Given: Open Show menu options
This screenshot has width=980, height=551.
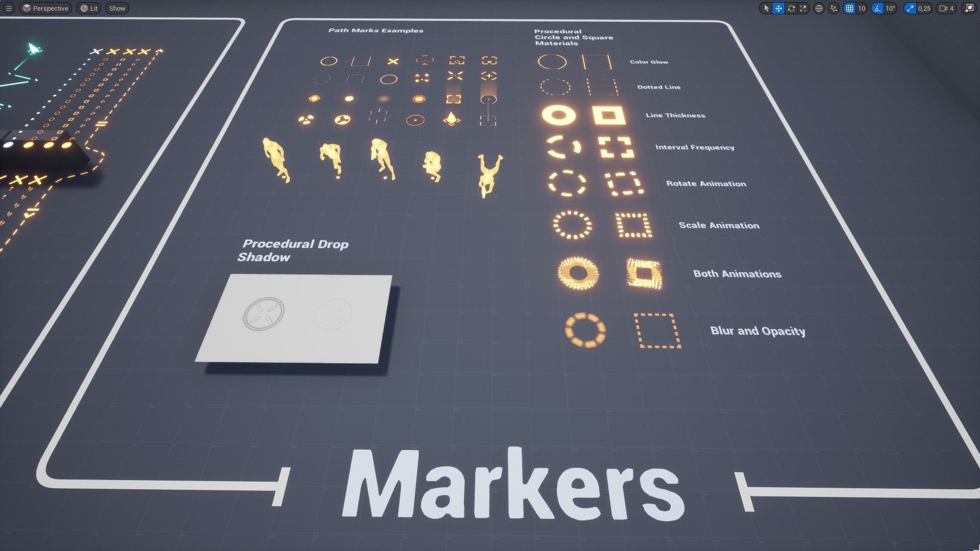Looking at the screenshot, I should [116, 8].
